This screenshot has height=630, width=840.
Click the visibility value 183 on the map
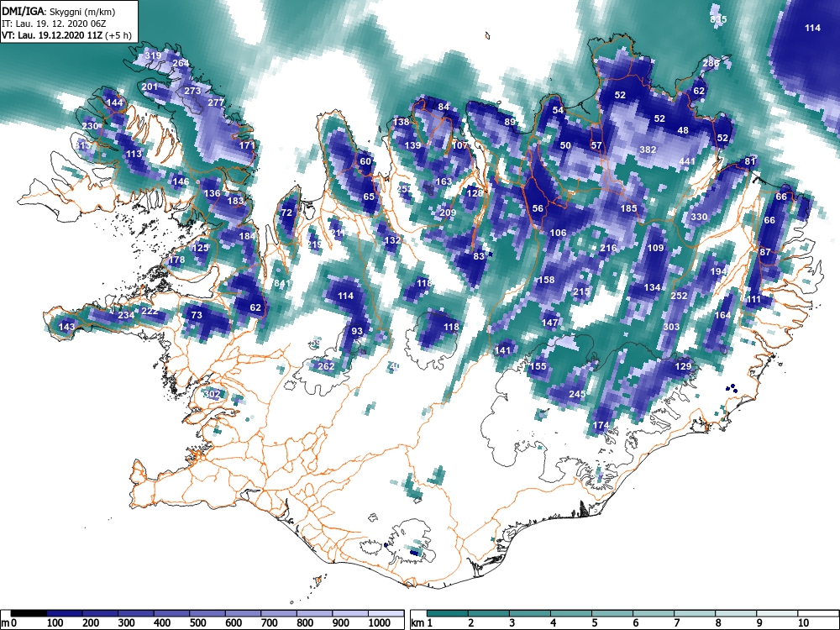coord(236,201)
